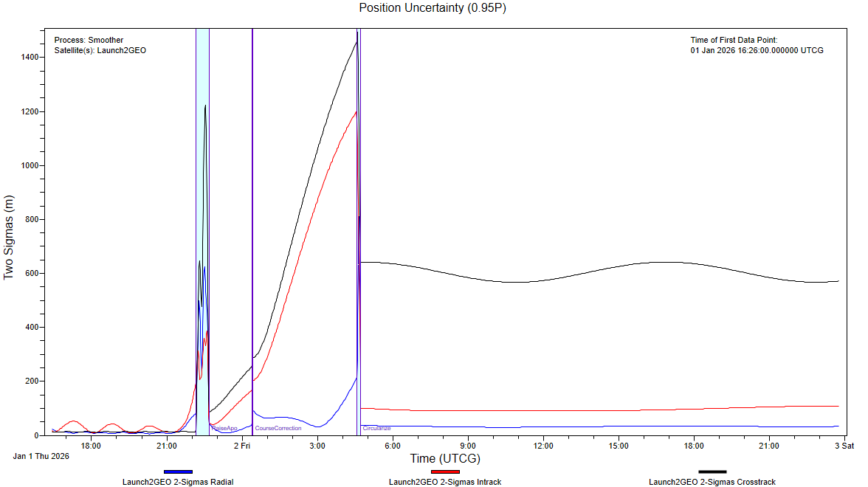Screen dimensions: 868x487
Task: Select the 'Launch2GEO 2-Sigmas Intrack' legend label
Action: [445, 482]
